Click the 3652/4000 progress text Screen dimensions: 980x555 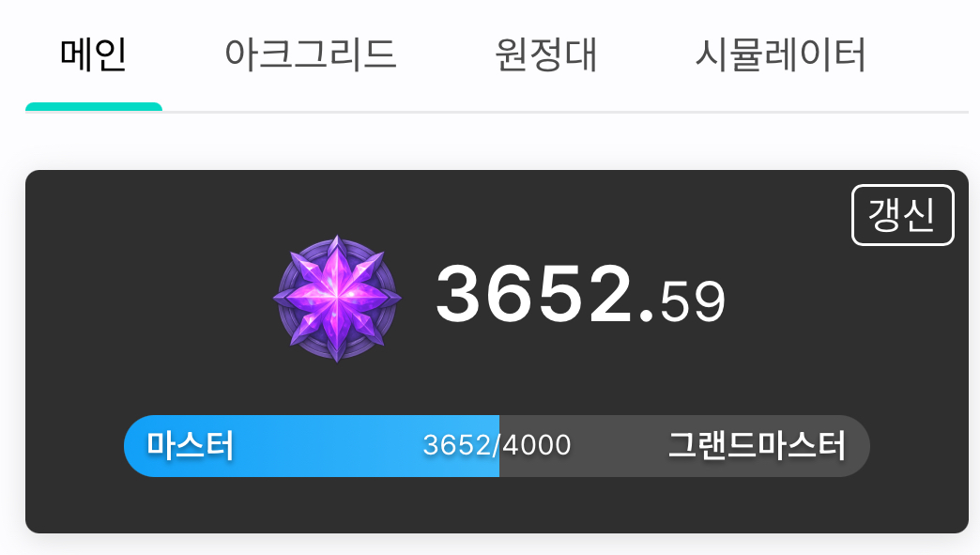click(497, 446)
